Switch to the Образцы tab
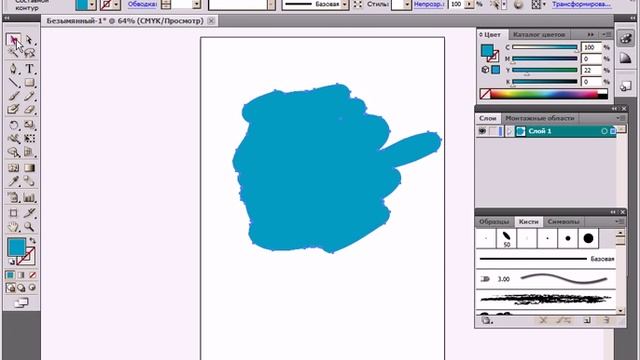 point(494,222)
